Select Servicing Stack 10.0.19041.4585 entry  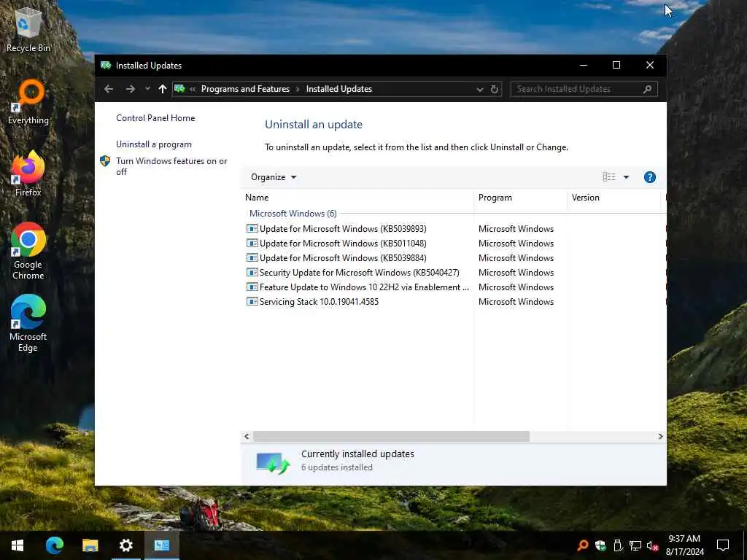pyautogui.click(x=320, y=302)
